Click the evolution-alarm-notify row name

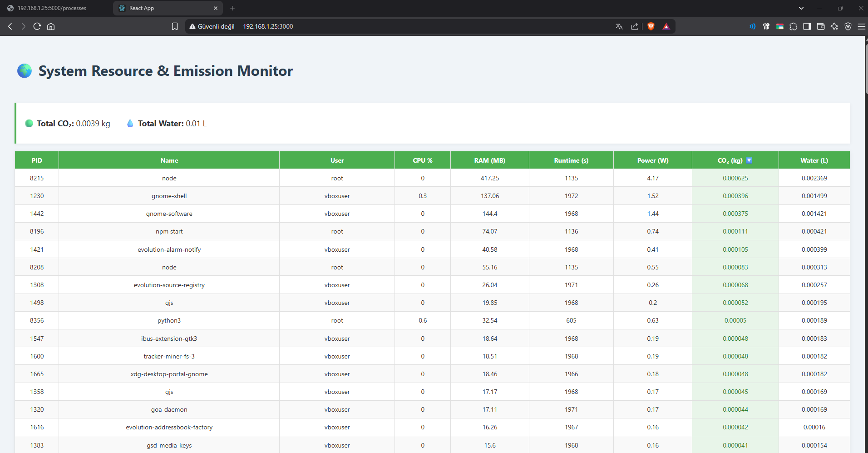[169, 249]
